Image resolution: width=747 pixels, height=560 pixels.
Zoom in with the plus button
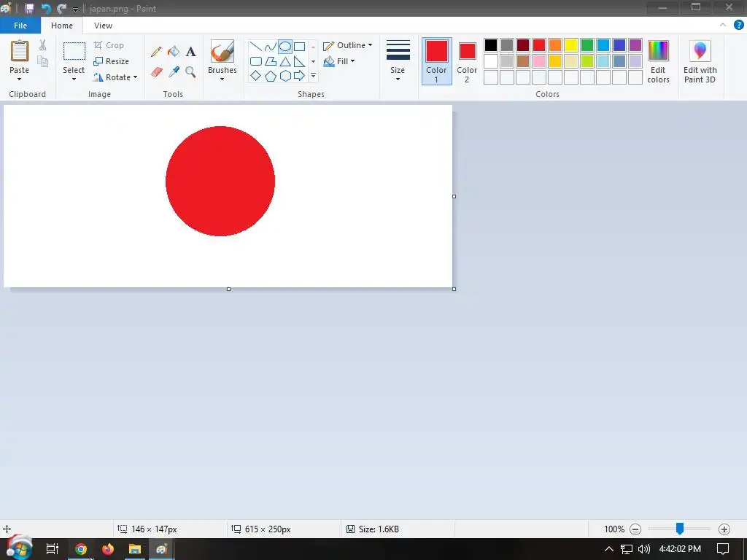pos(724,529)
